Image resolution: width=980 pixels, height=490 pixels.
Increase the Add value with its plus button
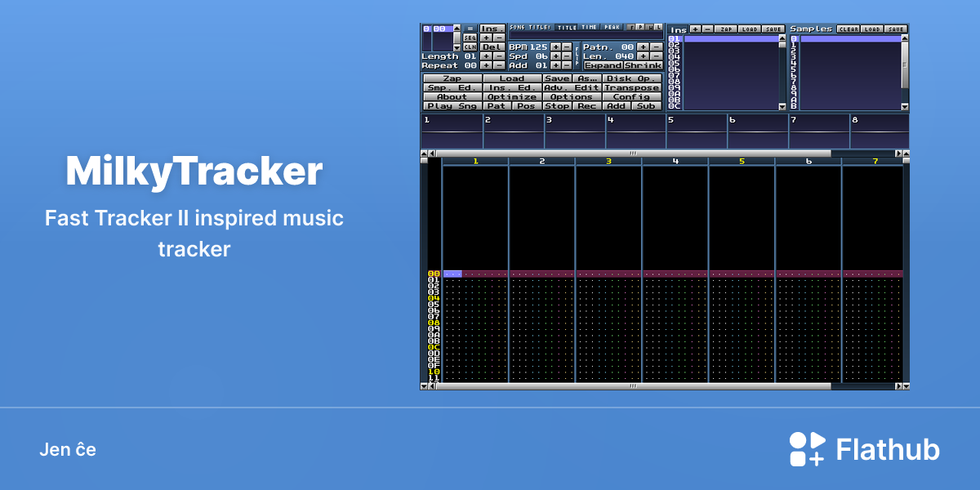(555, 65)
